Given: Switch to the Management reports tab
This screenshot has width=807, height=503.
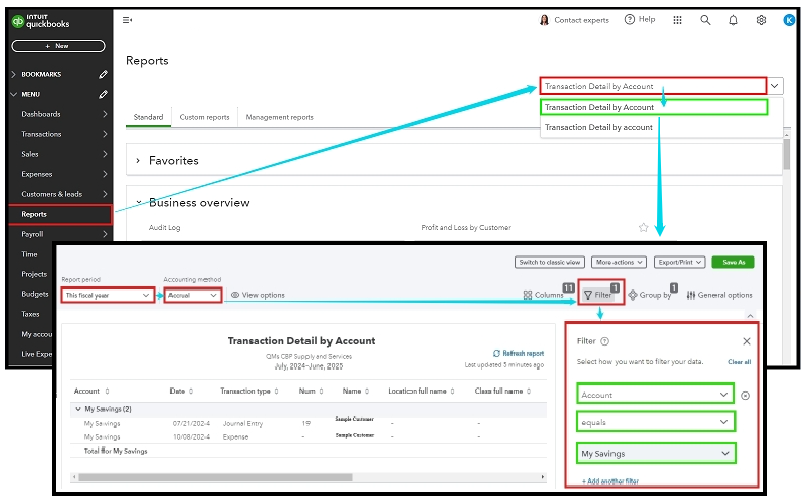Looking at the screenshot, I should point(279,117).
